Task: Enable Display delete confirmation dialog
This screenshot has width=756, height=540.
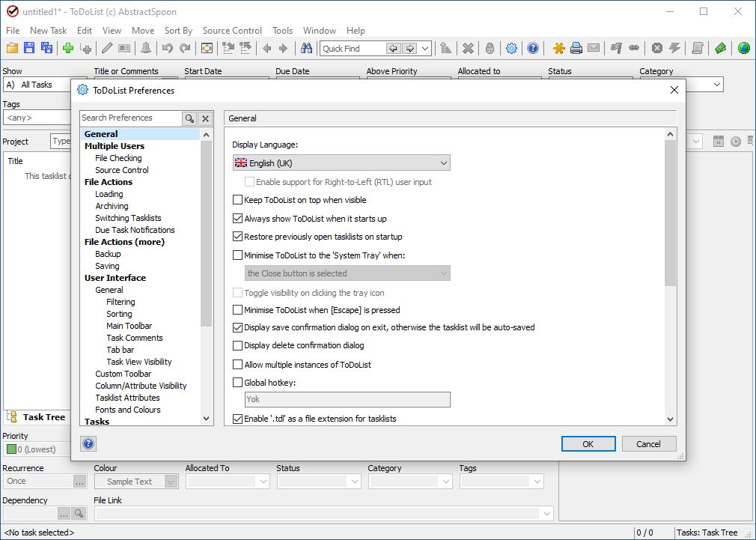Action: click(x=237, y=345)
